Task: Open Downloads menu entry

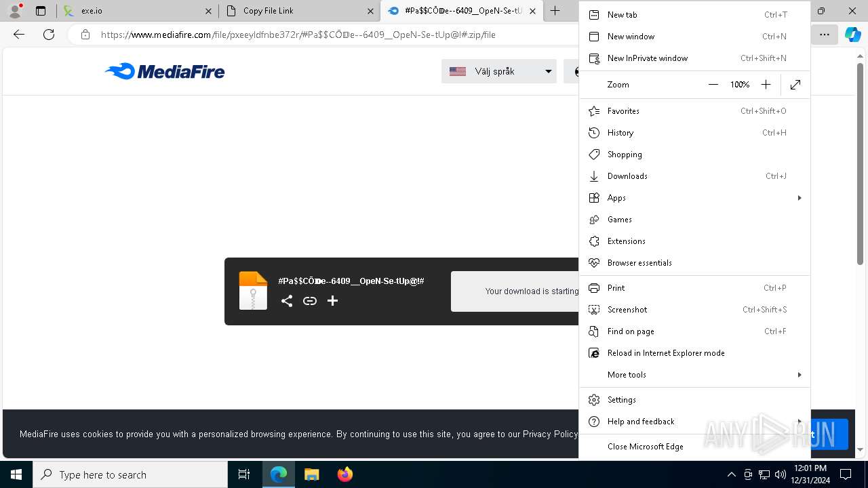Action: [x=694, y=176]
